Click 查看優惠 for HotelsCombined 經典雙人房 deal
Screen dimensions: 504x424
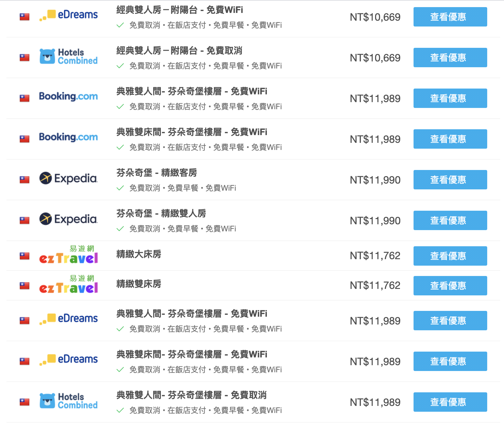(450, 58)
